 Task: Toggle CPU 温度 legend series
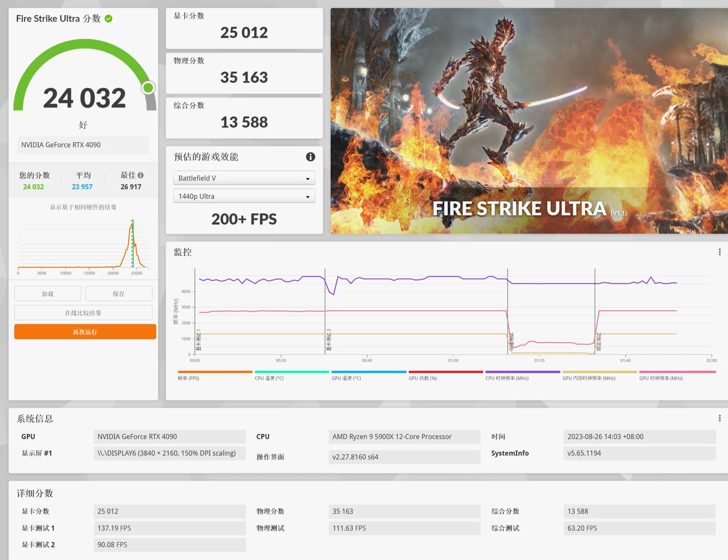[292, 376]
